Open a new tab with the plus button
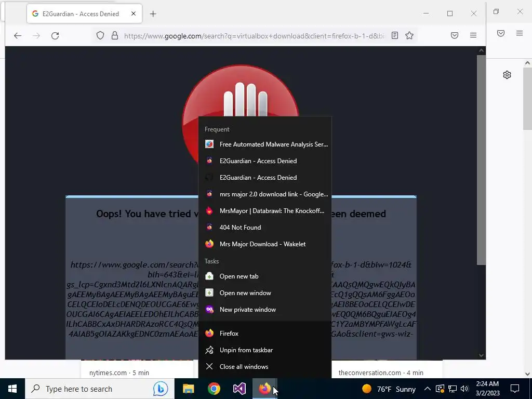 [x=153, y=14]
